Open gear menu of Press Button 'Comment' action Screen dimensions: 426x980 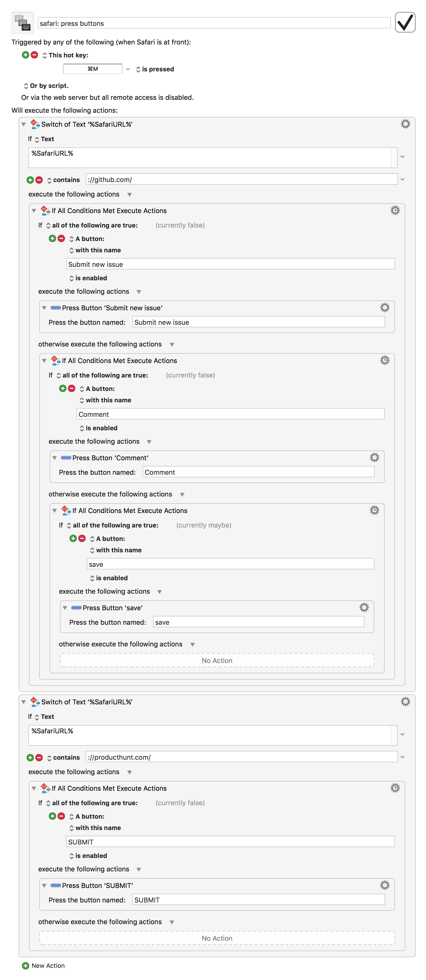tap(374, 457)
